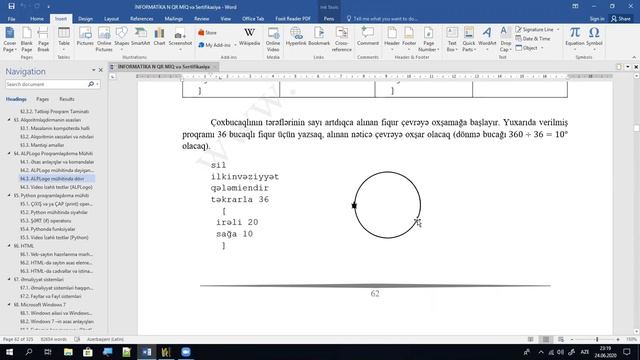Add a Drop Cap
Viewport: 640px width, 360px height.
(505, 40)
